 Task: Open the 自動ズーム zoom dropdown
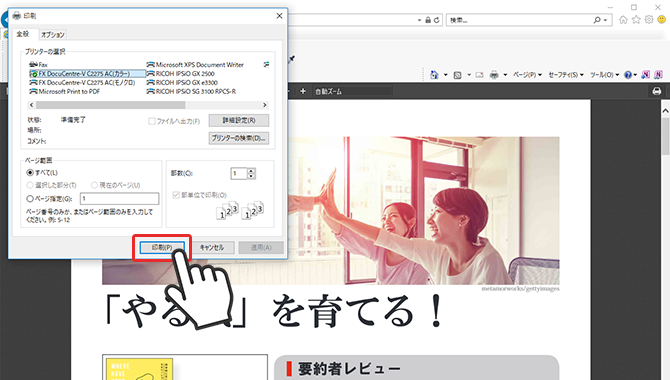click(353, 91)
